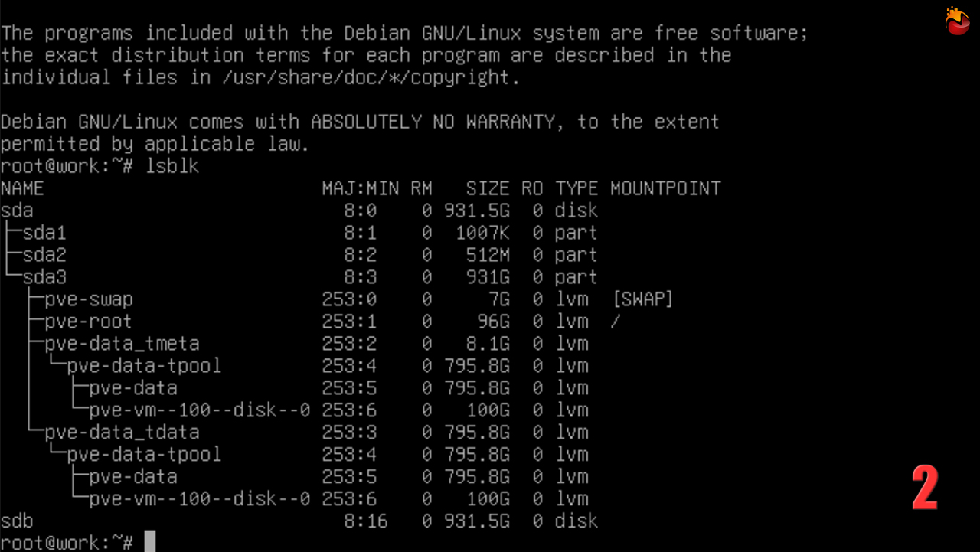Click the sda3 partition name
Image resolution: width=980 pixels, height=552 pixels.
point(44,277)
